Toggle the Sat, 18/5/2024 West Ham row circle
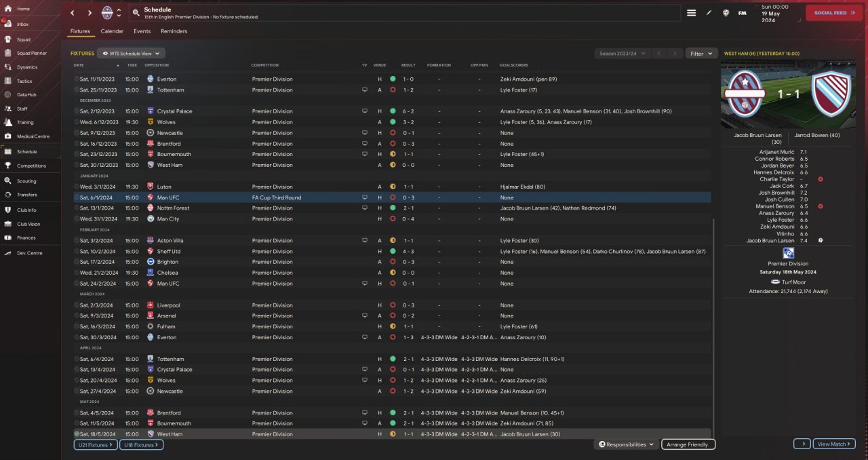 tap(77, 434)
